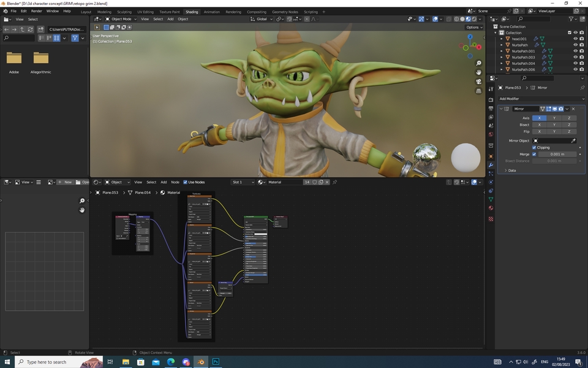Go back in file browser history
This screenshot has width=588, height=368.
pos(6,29)
